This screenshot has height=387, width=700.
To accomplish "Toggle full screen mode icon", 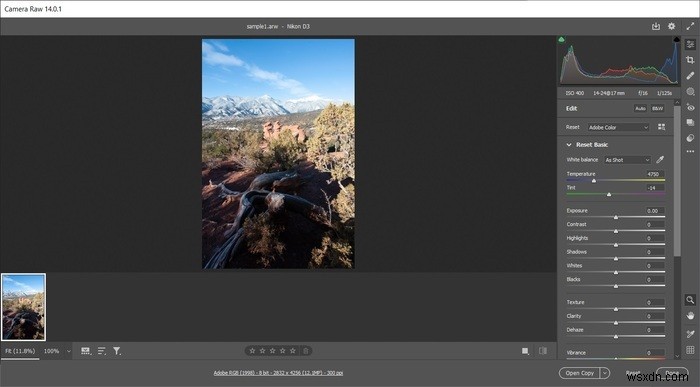I will tap(690, 26).
